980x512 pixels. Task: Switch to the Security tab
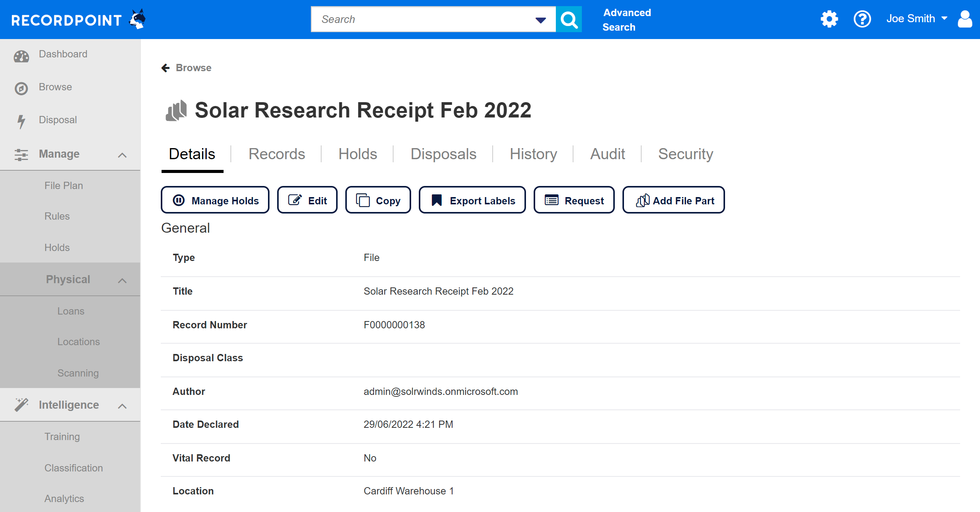coord(686,154)
